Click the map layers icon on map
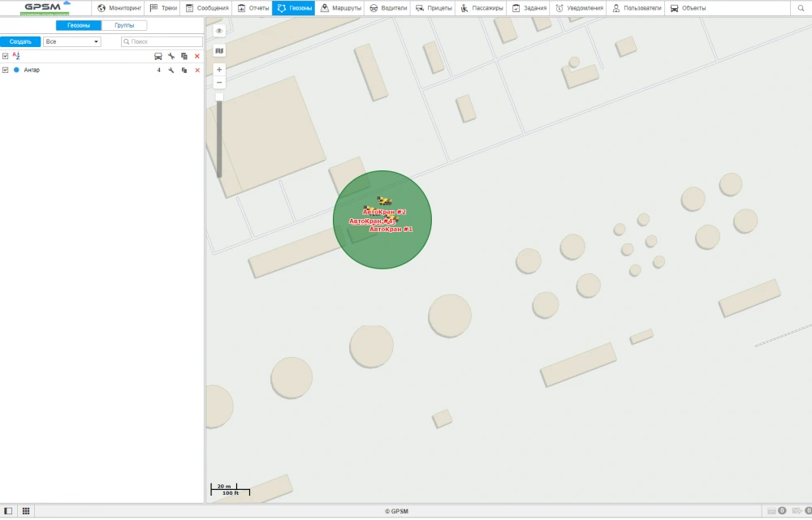This screenshot has height=520, width=812. tap(219, 50)
